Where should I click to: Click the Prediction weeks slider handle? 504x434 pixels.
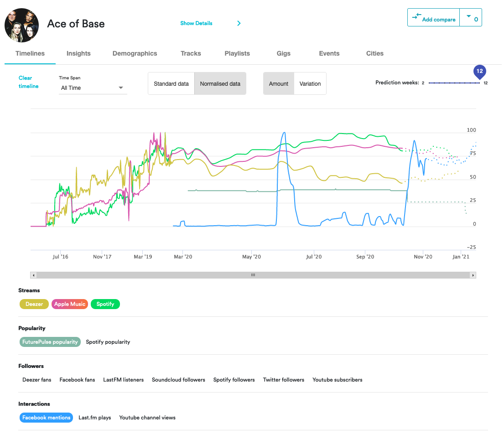(479, 73)
